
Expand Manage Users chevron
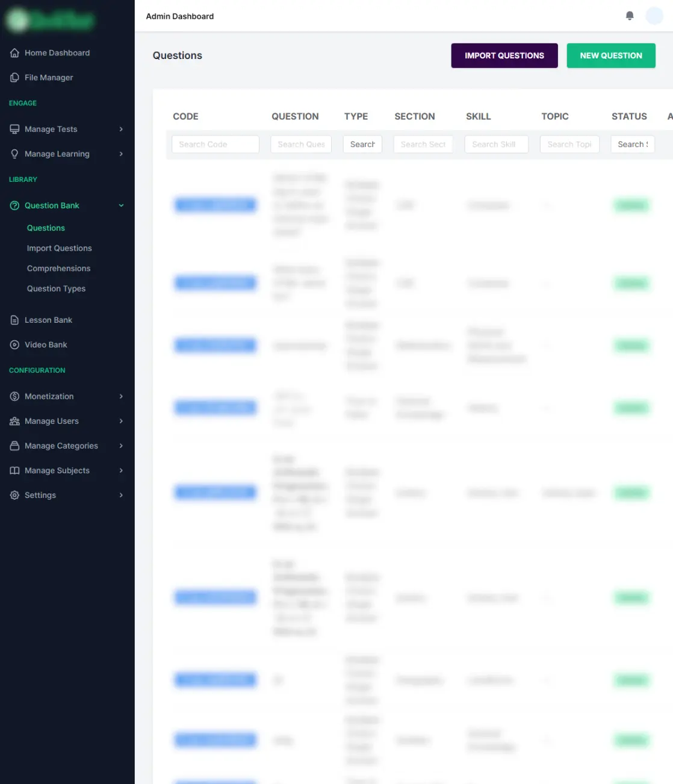(x=121, y=422)
